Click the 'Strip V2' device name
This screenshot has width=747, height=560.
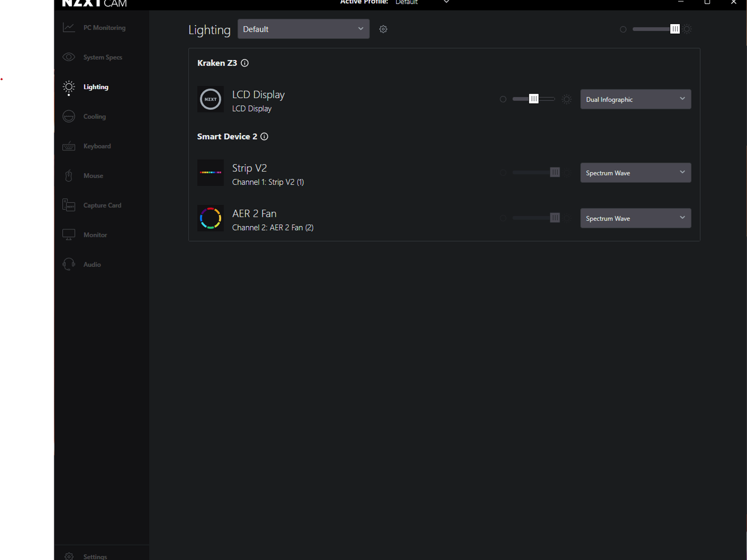point(249,168)
